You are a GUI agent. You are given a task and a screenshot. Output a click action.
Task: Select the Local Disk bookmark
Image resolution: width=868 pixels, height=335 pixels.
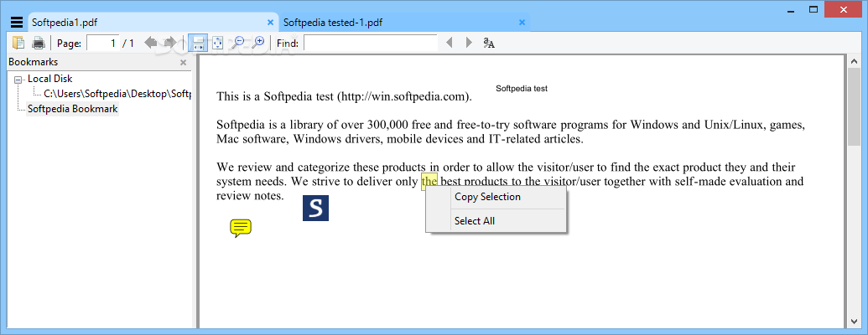click(x=49, y=79)
